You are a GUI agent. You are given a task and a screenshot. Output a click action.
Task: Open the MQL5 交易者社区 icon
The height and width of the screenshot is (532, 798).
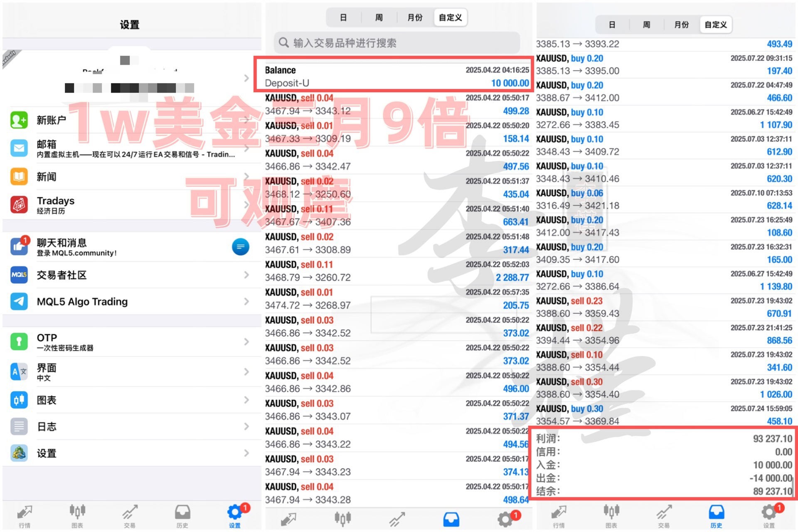point(19,275)
